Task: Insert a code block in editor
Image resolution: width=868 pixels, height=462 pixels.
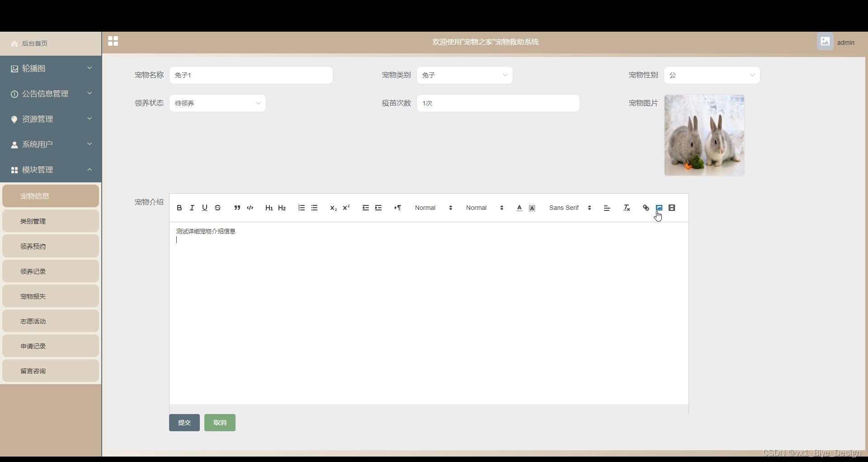Action: point(250,208)
